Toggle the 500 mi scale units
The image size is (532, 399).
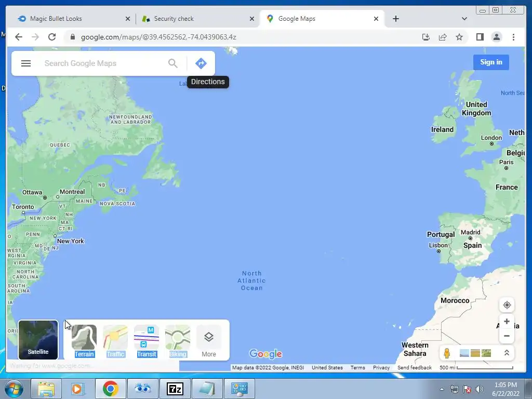[x=476, y=367]
